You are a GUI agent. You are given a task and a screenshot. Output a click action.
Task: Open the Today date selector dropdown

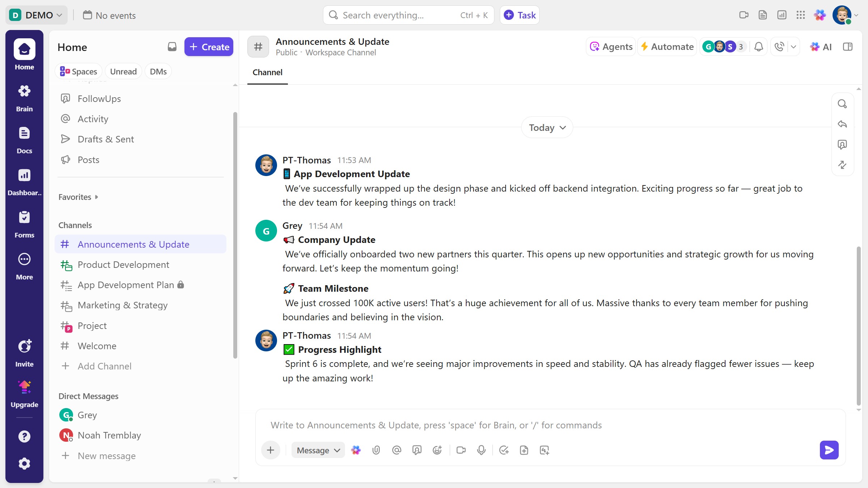546,127
